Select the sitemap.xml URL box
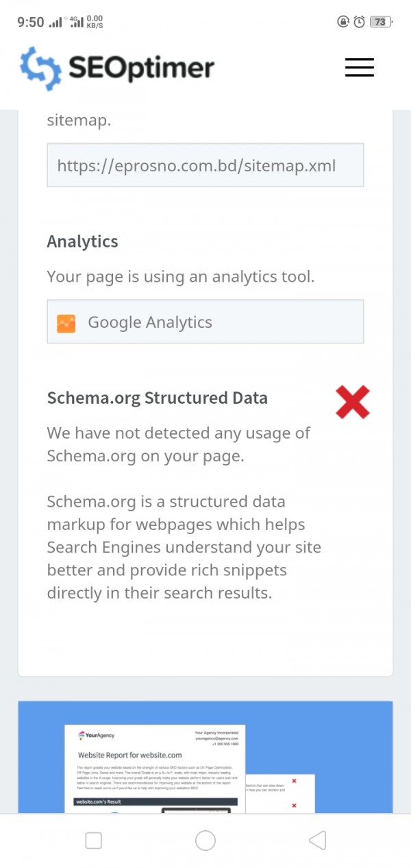Image resolution: width=411 pixels, height=868 pixels. pyautogui.click(x=205, y=165)
